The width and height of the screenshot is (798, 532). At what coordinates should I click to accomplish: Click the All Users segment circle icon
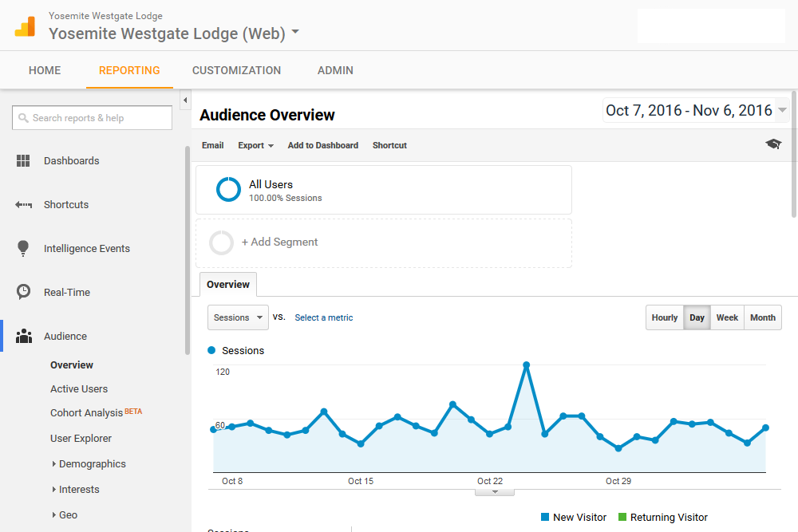[x=228, y=189]
